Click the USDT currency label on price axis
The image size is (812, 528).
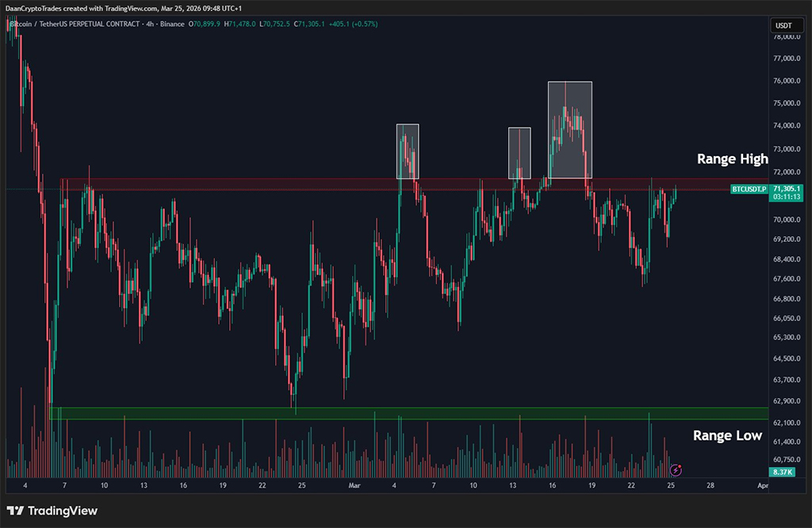click(x=783, y=26)
